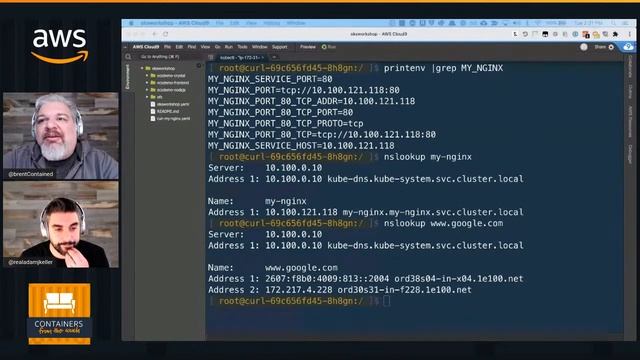Screen dimensions: 640x360
Task: Click the user avatar circle near Share
Action: (584, 47)
